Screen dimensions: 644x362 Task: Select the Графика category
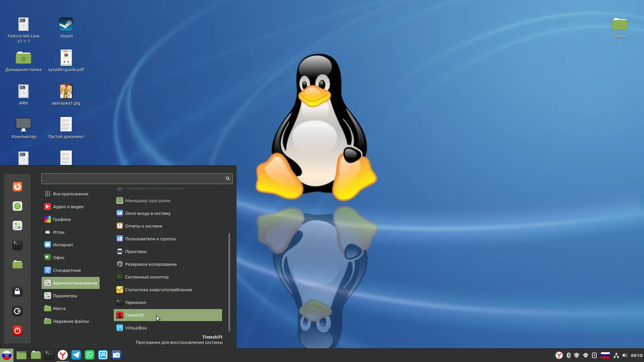coord(70,219)
